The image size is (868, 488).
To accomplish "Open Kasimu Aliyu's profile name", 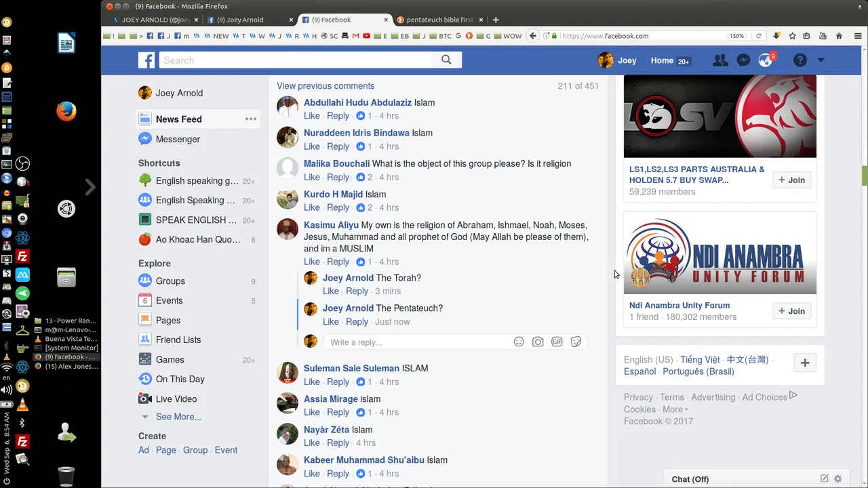I will pyautogui.click(x=331, y=225).
